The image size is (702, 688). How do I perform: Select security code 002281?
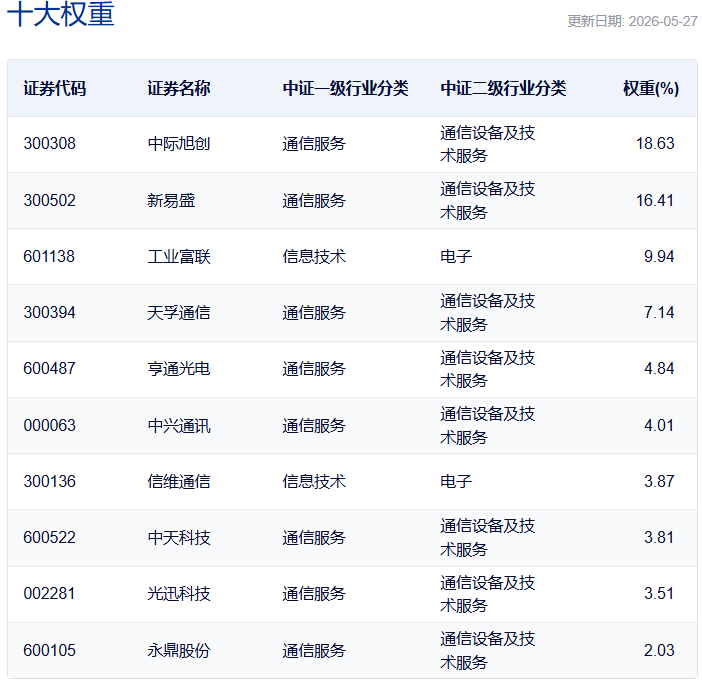49,594
